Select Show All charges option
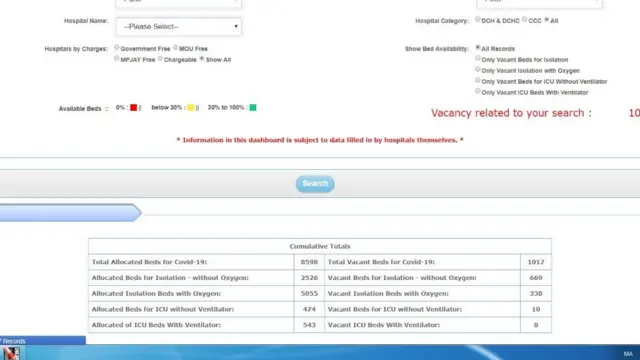640x360 pixels. click(x=202, y=58)
